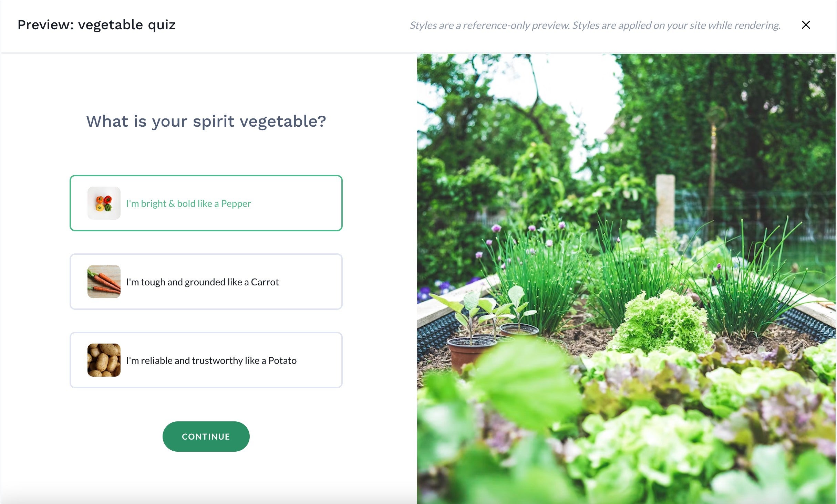837x504 pixels.
Task: Click the italic styles reference-only notice
Action: click(595, 25)
